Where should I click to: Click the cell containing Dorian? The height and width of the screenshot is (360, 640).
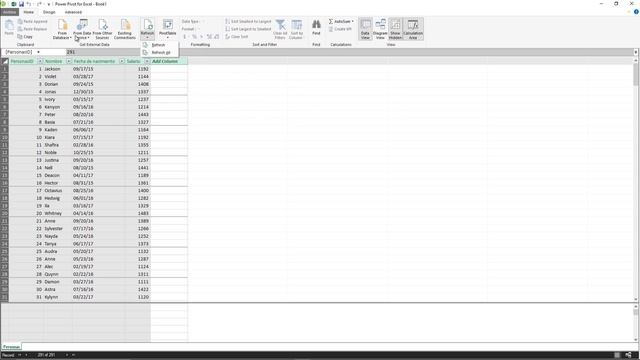(58, 84)
